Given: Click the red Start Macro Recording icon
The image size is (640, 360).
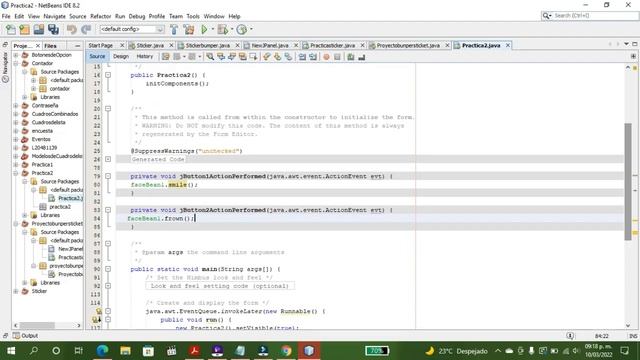Looking at the screenshot, I should pyautogui.click(x=326, y=57).
